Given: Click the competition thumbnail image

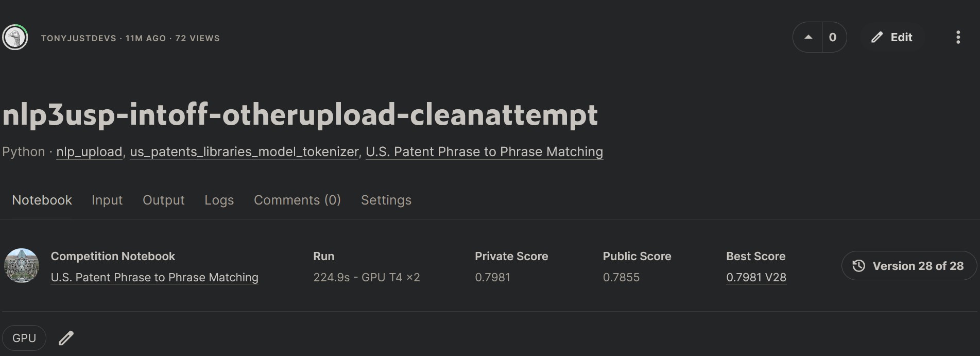Looking at the screenshot, I should [x=22, y=266].
